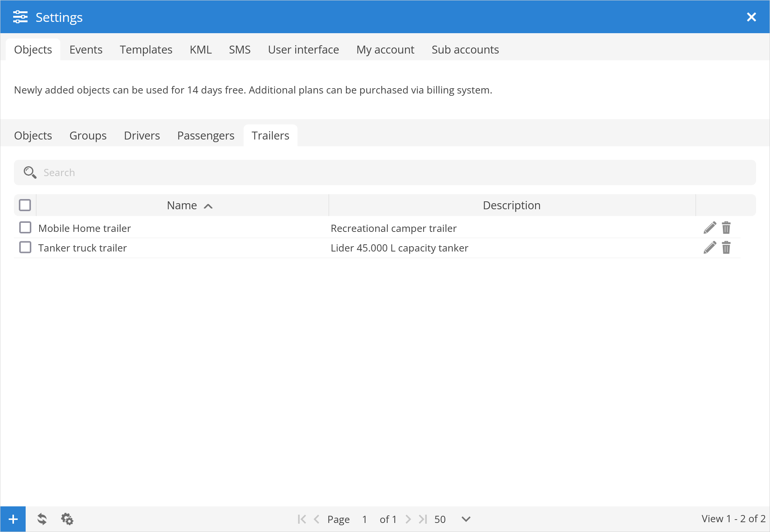The width and height of the screenshot is (770, 532).
Task: Go to next page arrow
Action: point(408,519)
